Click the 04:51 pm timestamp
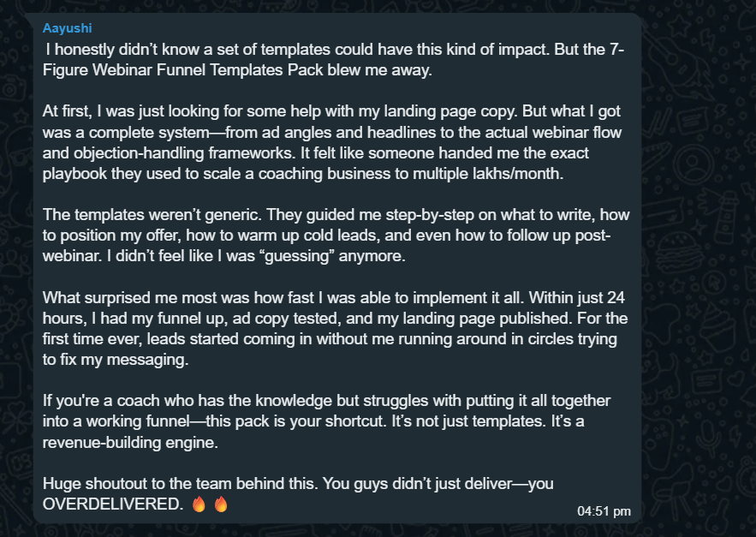Image resolution: width=756 pixels, height=537 pixels. pos(604,511)
